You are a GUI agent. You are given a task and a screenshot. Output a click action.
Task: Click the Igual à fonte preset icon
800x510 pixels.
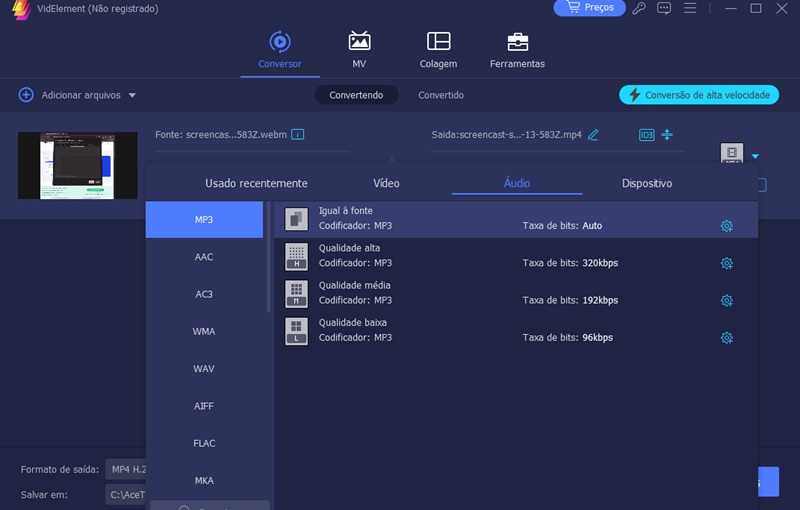296,219
